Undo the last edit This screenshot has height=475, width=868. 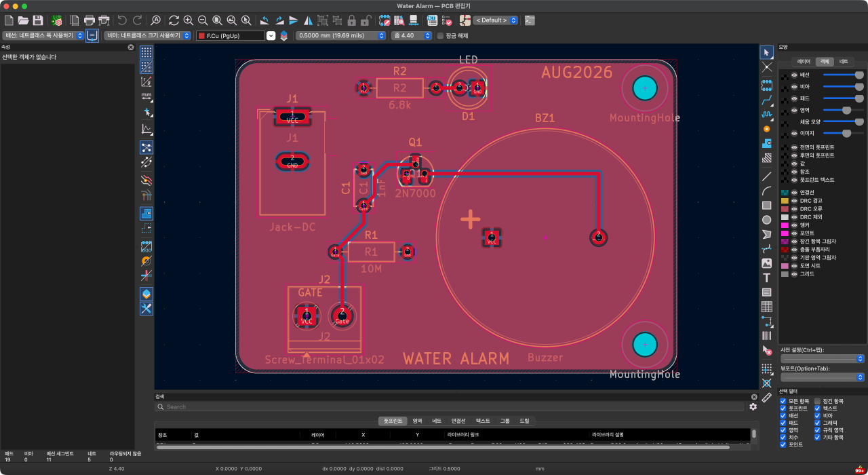pos(122,20)
